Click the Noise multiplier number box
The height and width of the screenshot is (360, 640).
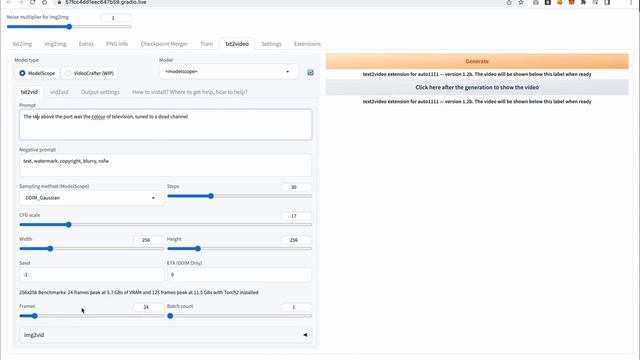[116, 18]
